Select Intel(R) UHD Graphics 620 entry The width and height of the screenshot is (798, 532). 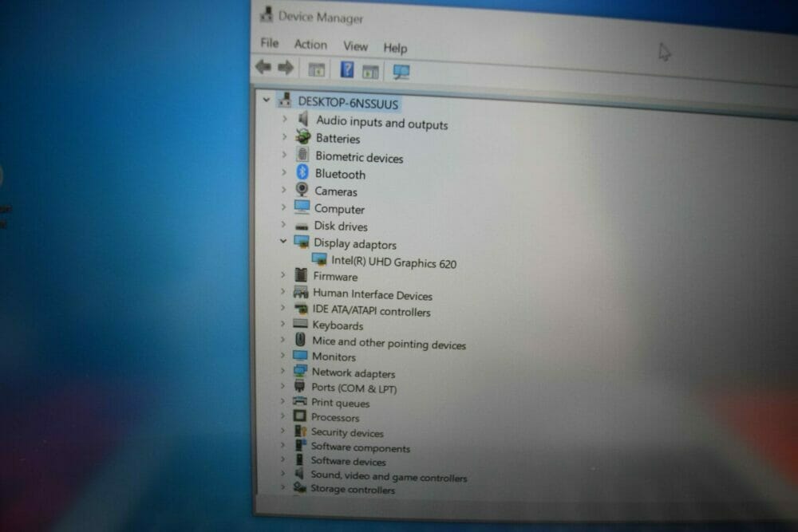coord(394,262)
